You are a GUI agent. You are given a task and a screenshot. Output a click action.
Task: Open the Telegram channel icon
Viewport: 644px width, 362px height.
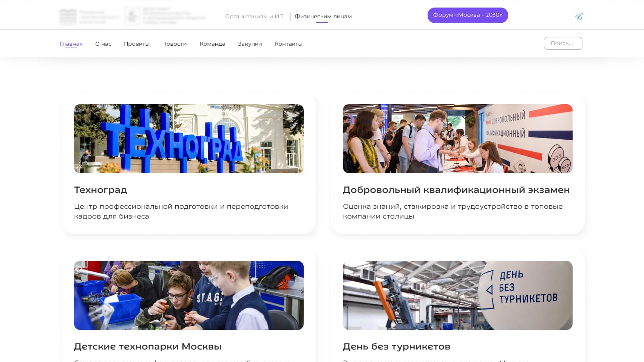point(579,17)
